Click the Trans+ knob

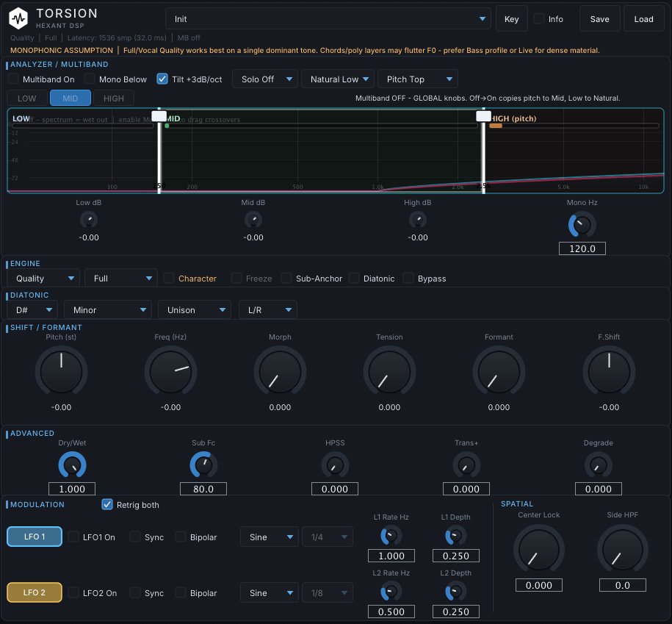coord(466,466)
